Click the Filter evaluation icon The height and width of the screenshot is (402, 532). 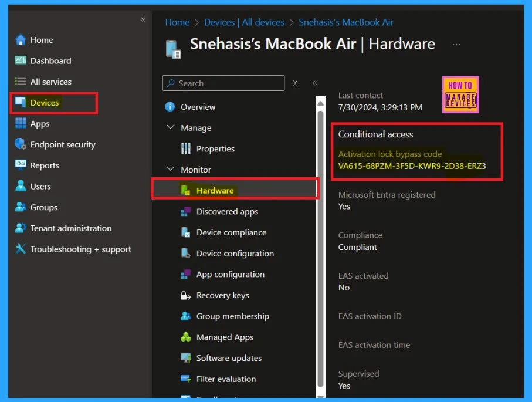(185, 379)
